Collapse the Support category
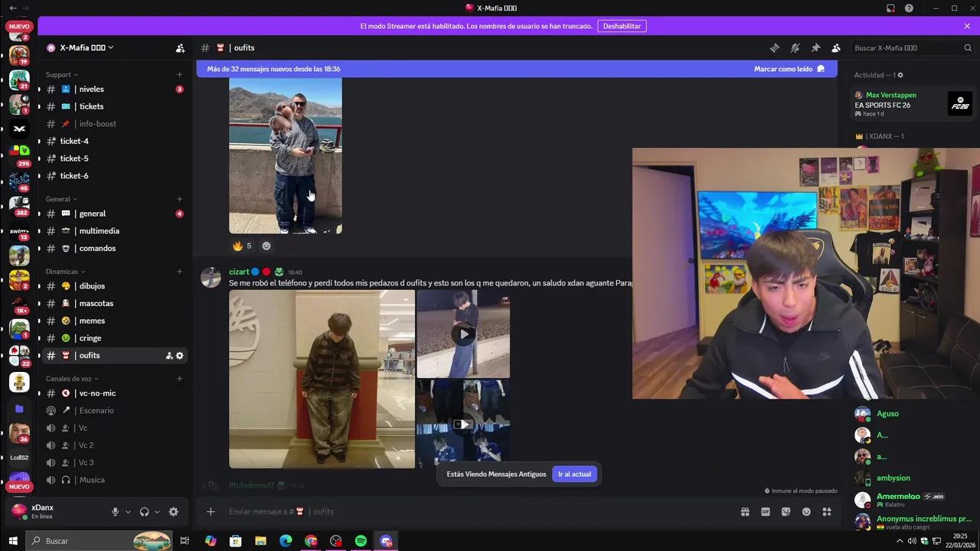This screenshot has width=980, height=551. 62,74
